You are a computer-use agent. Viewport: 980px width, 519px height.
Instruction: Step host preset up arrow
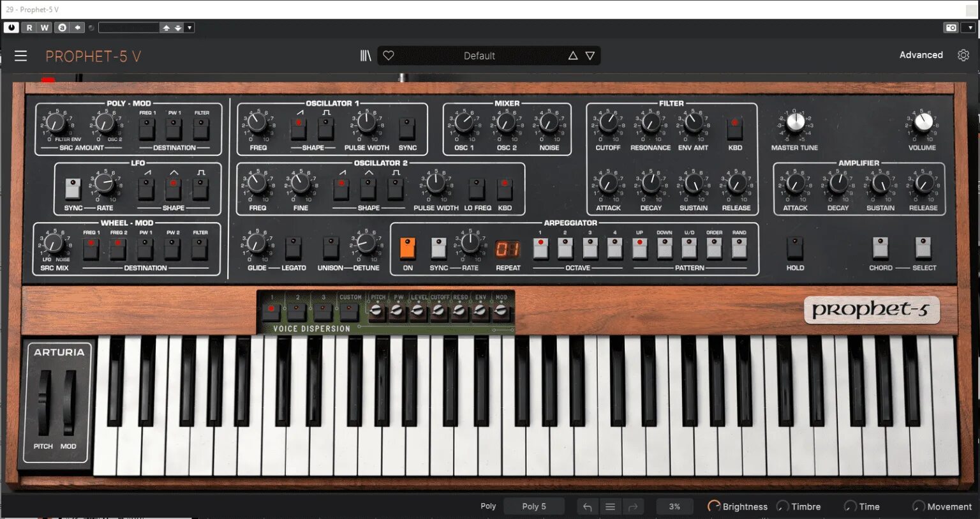coord(167,27)
